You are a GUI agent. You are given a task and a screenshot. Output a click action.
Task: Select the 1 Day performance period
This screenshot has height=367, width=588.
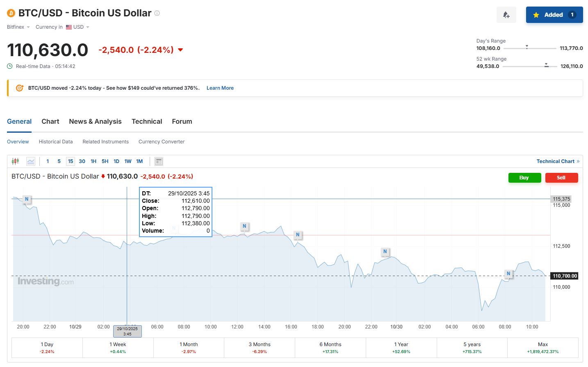[47, 348]
